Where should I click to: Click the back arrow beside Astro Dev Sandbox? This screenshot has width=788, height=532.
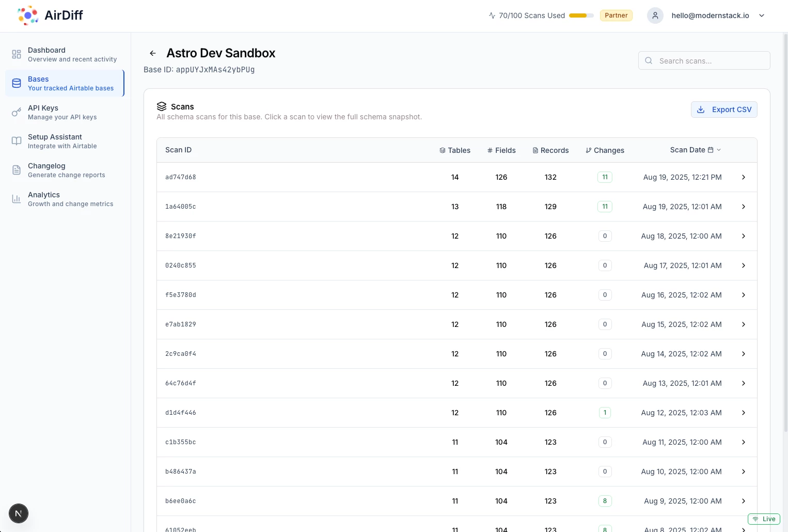pyautogui.click(x=152, y=53)
